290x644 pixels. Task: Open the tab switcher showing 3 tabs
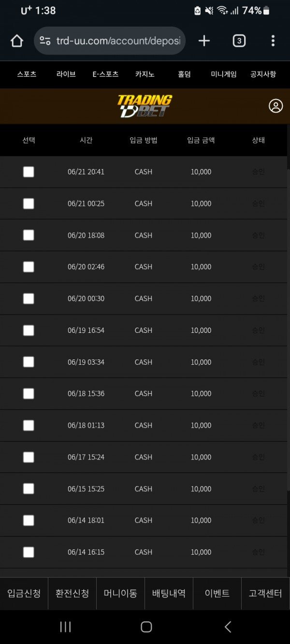click(x=239, y=41)
